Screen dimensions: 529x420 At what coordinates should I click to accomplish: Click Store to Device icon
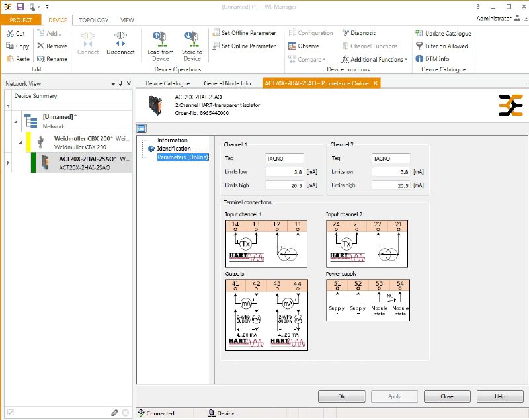(x=192, y=38)
